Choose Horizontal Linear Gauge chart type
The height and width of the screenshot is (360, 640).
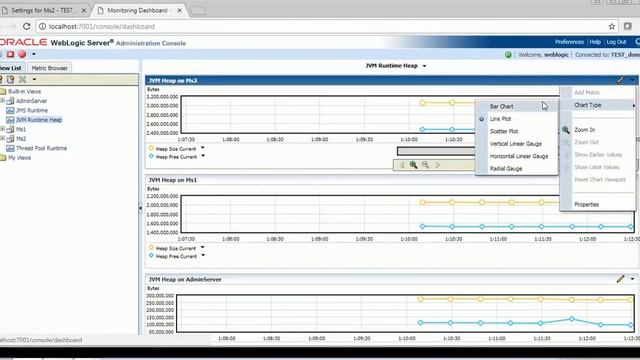(517, 156)
